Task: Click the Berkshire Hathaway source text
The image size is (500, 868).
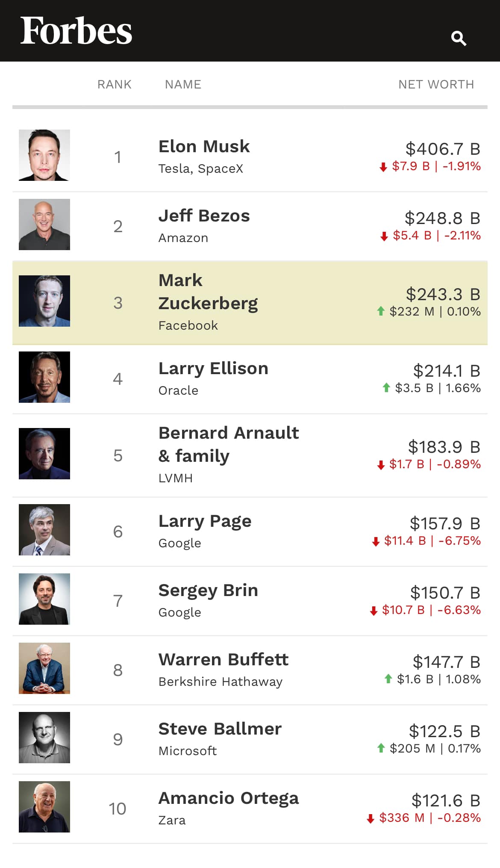Action: coord(221,682)
